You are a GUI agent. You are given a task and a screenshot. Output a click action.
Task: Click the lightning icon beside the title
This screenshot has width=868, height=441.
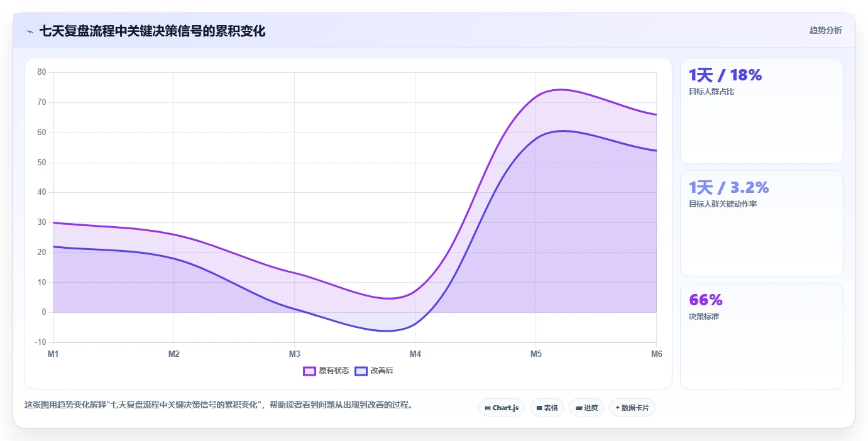(x=30, y=31)
